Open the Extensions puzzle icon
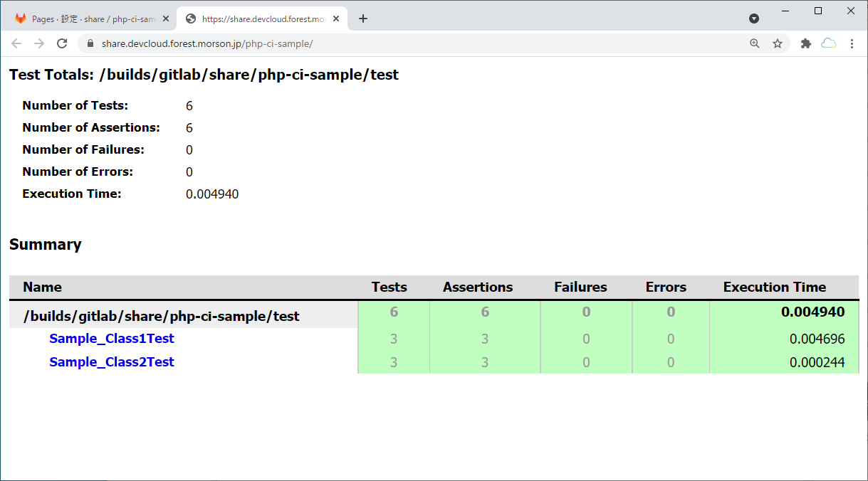This screenshot has height=481, width=868. pyautogui.click(x=806, y=43)
